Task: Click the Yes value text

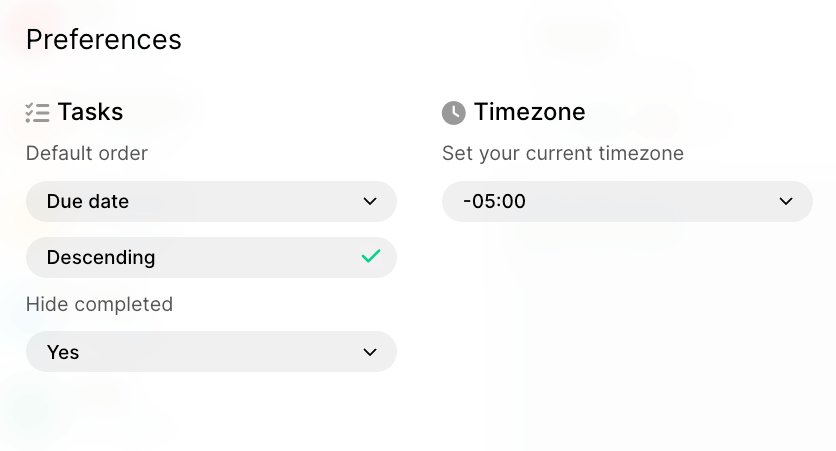Action: (63, 352)
